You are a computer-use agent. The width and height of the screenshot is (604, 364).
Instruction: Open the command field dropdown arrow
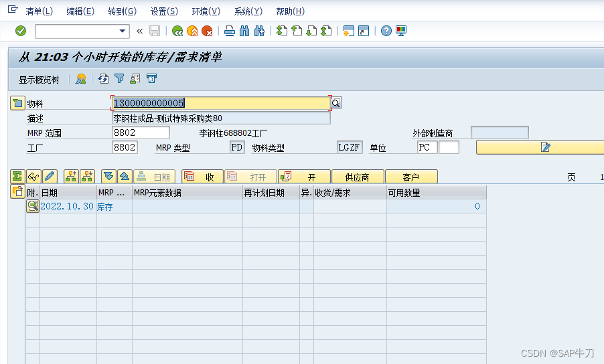coord(123,31)
